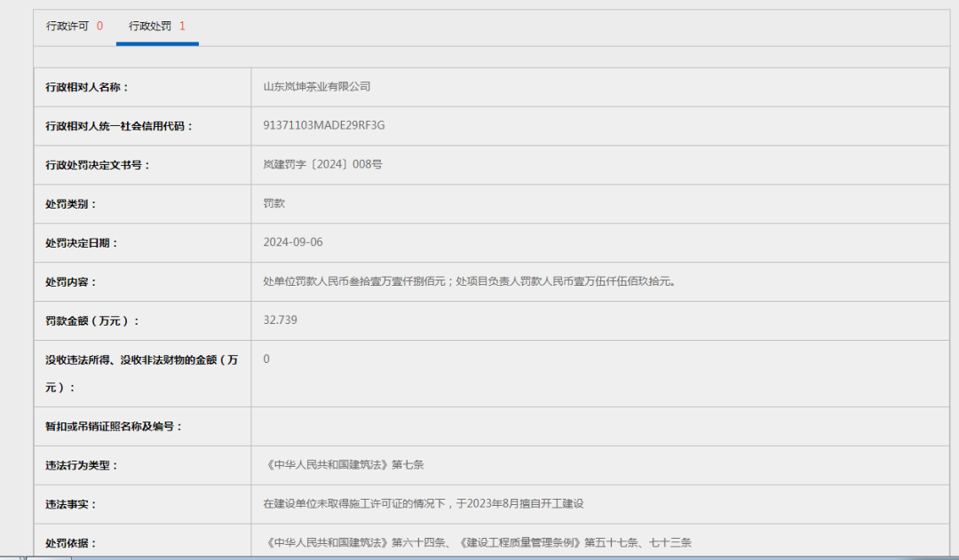This screenshot has width=959, height=560.
Task: Click label 罚款金额（万元）
Action: coord(92,321)
